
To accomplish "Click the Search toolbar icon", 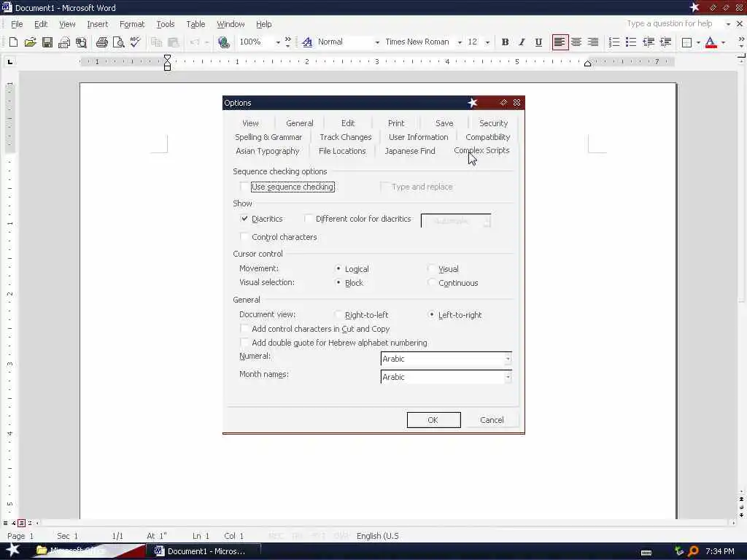I will coord(82,42).
